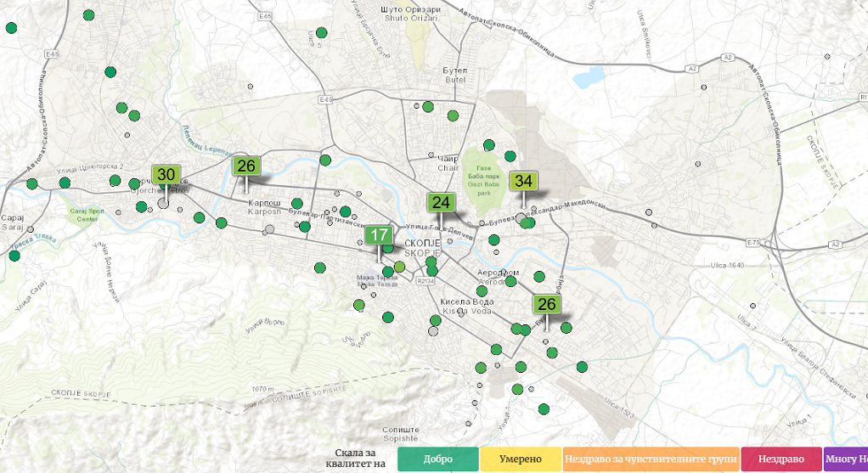Image resolution: width=868 pixels, height=473 pixels.
Task: Open the marker with value 17
Action: (x=379, y=235)
